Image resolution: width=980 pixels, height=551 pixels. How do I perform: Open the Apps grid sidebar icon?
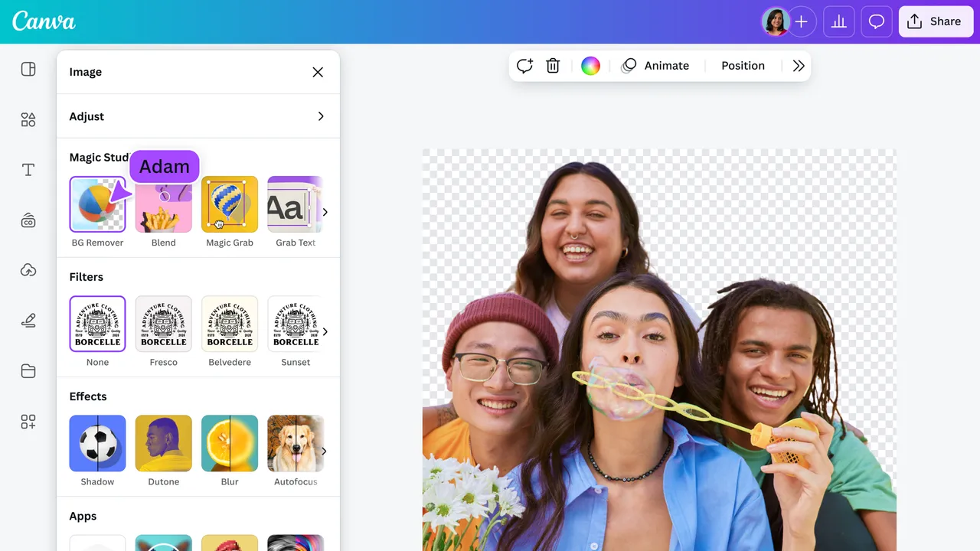coord(28,422)
